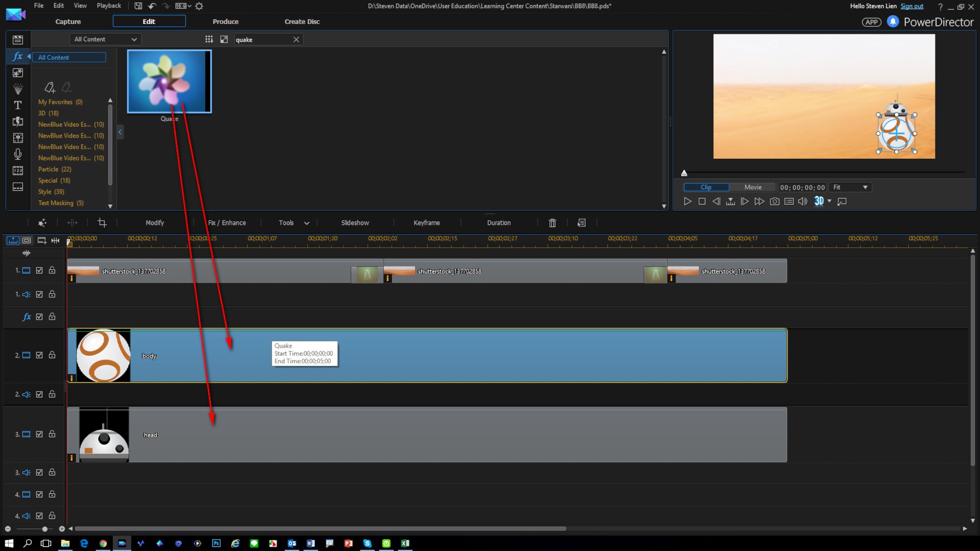
Task: Open the Tools dropdown menu
Action: tap(294, 223)
